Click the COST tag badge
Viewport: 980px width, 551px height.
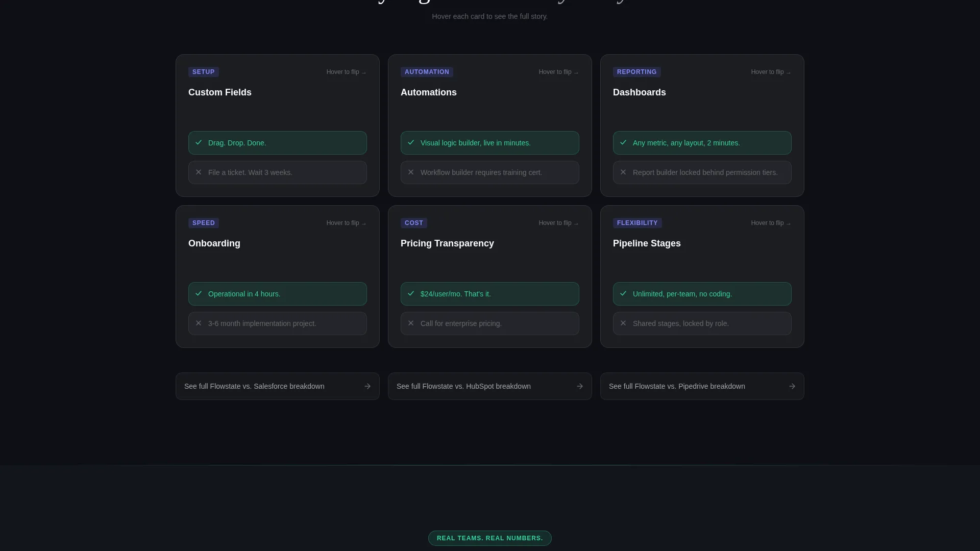(414, 223)
